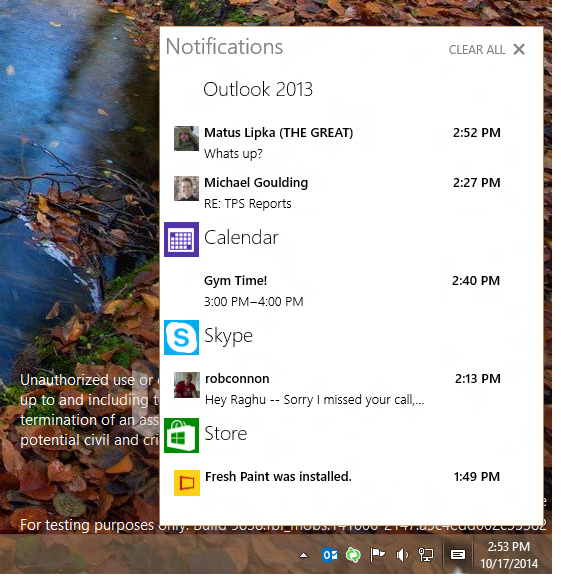Click the taskbar clock 2:53 PM
Image resolution: width=561 pixels, height=579 pixels.
(509, 547)
